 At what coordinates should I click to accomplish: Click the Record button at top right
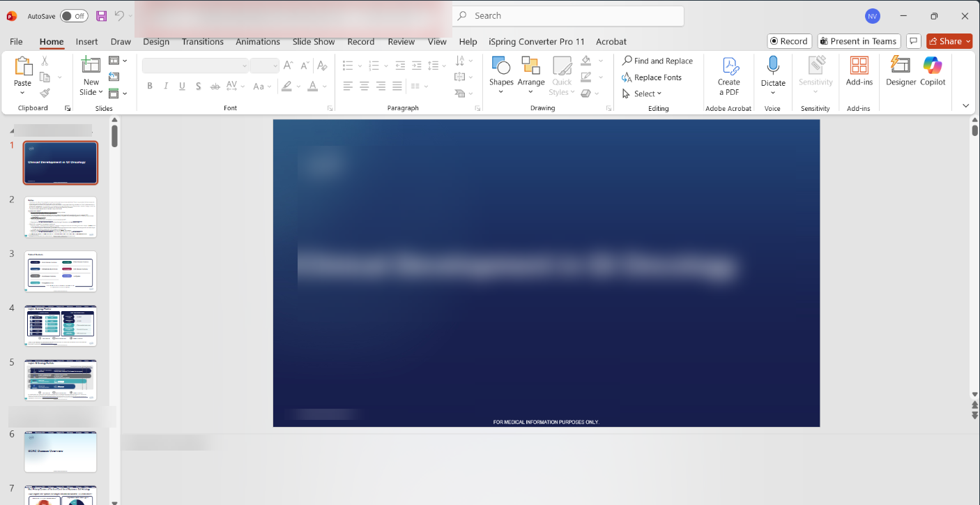(789, 41)
